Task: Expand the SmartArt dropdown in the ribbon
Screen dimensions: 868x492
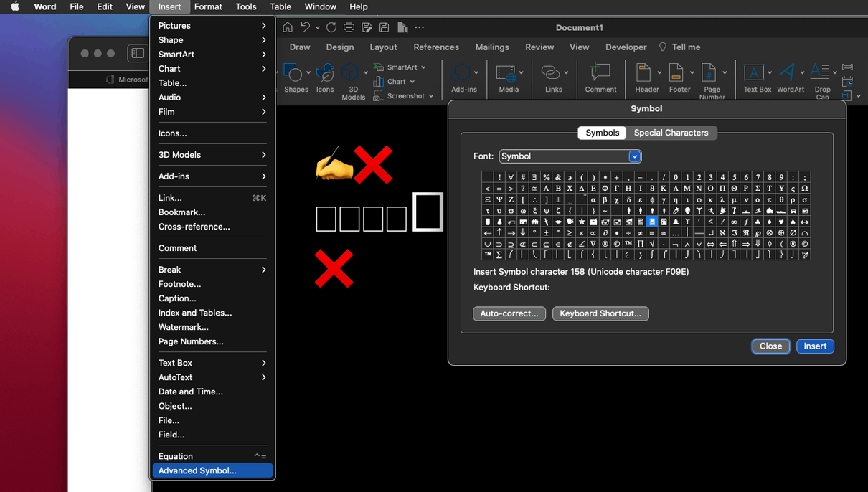Action: [423, 67]
